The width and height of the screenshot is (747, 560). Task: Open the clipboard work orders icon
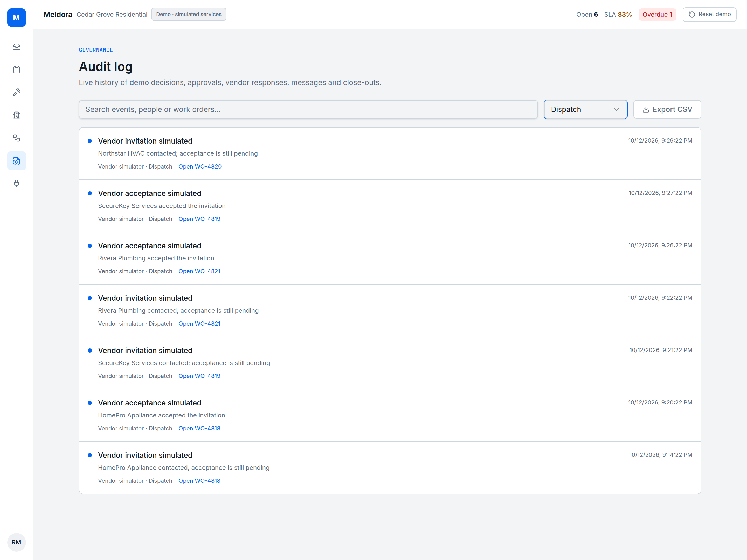click(17, 69)
